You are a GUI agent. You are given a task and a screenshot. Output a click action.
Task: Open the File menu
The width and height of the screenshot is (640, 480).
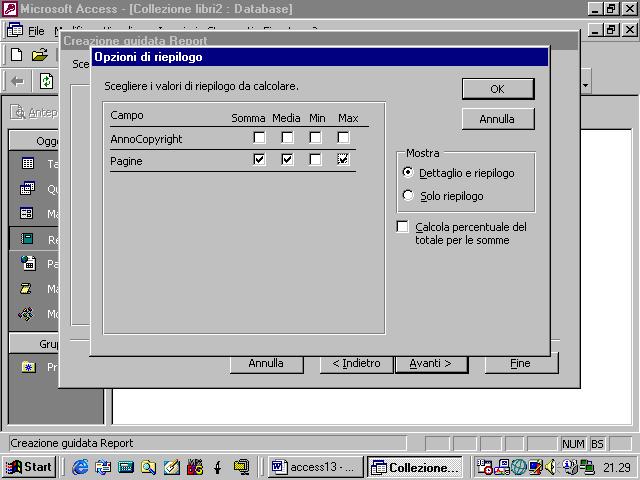tap(36, 31)
